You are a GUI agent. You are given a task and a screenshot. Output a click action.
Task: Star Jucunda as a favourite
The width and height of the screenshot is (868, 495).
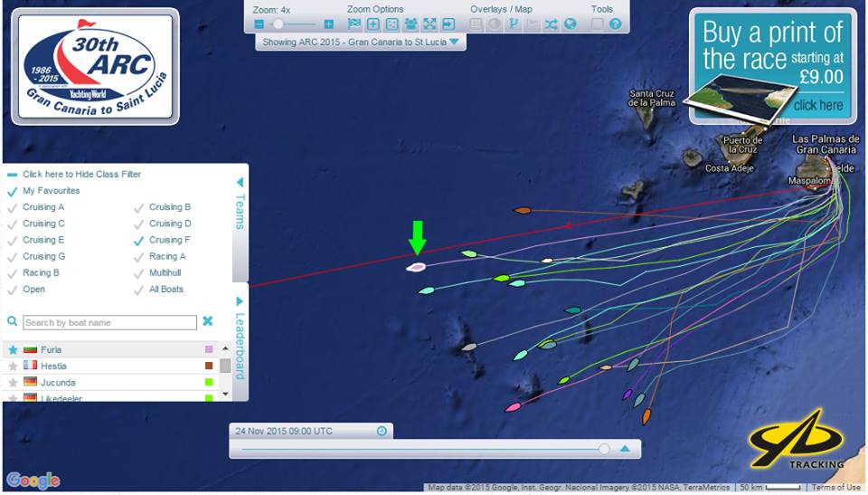point(13,383)
